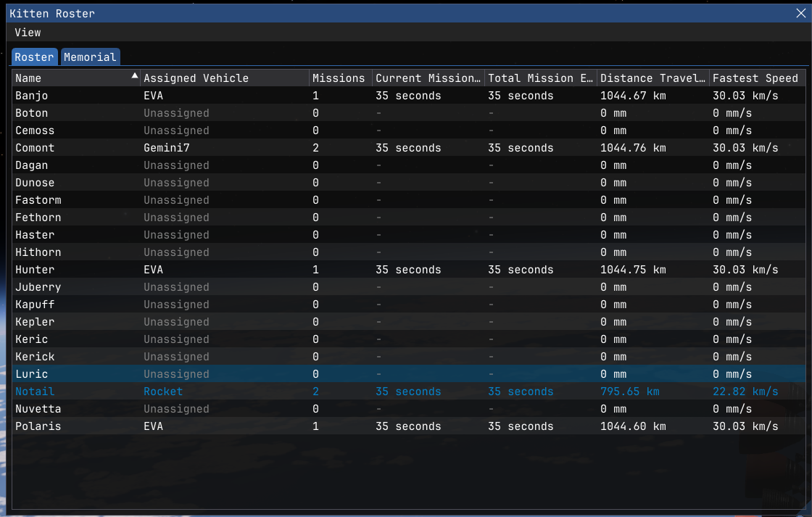Click current mission 35 seconds for Notail

(408, 392)
